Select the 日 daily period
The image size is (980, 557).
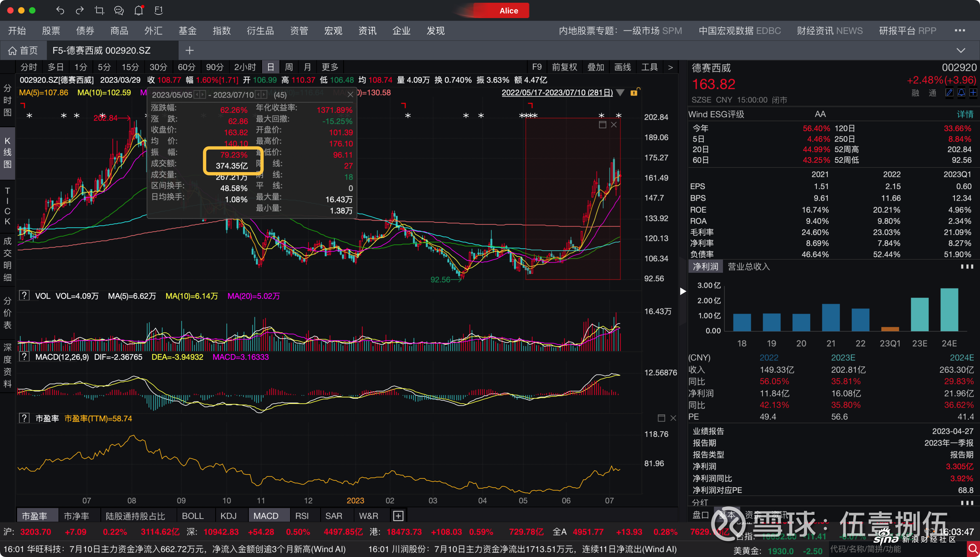pos(271,67)
